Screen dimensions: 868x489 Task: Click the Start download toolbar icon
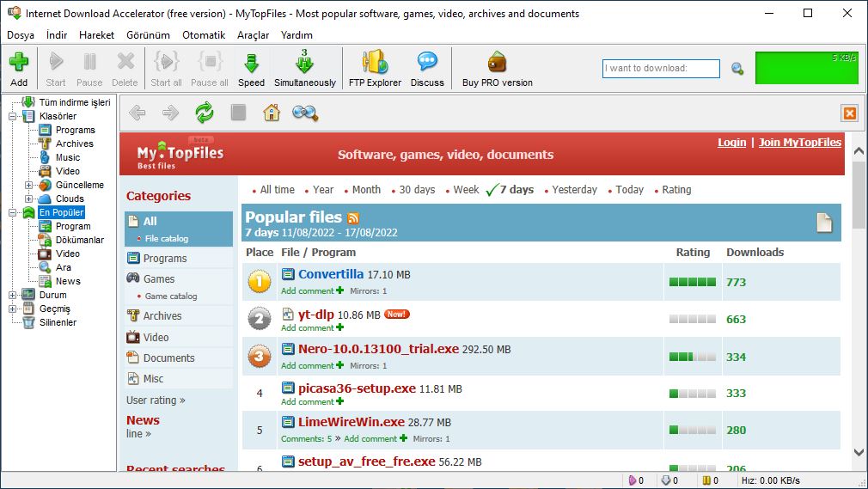(55, 62)
